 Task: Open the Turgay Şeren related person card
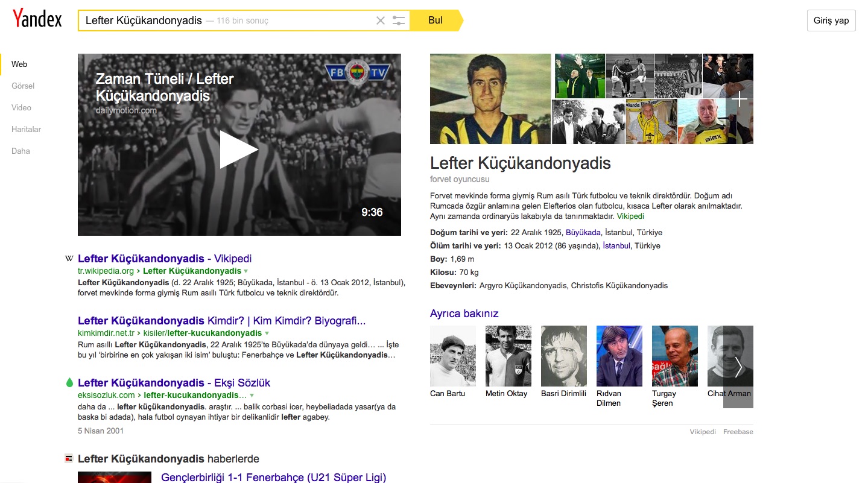675,367
